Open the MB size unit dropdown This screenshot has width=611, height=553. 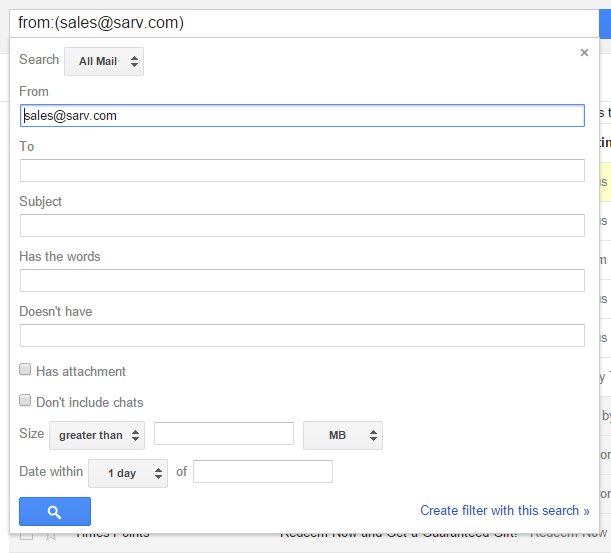[342, 435]
